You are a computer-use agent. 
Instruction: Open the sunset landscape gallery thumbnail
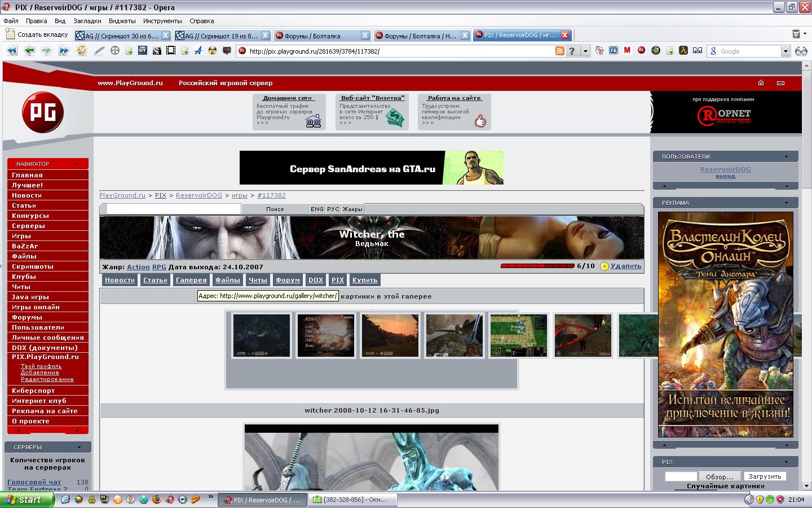[x=390, y=336]
